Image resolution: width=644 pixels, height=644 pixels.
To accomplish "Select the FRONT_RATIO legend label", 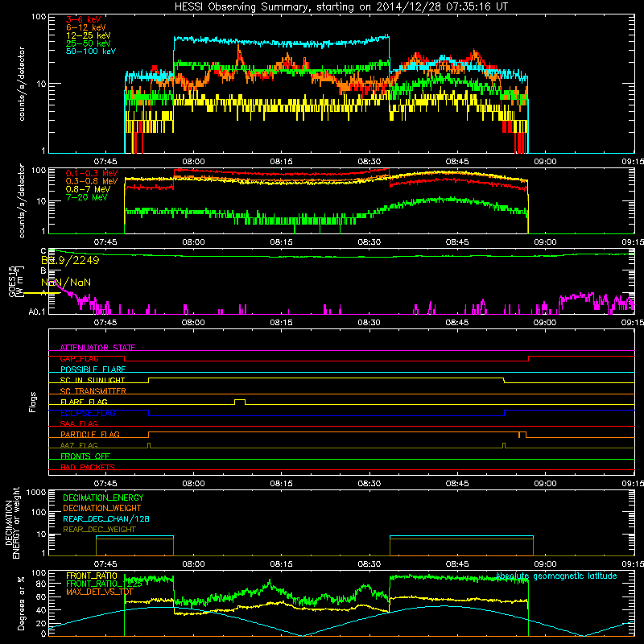I will click(92, 576).
